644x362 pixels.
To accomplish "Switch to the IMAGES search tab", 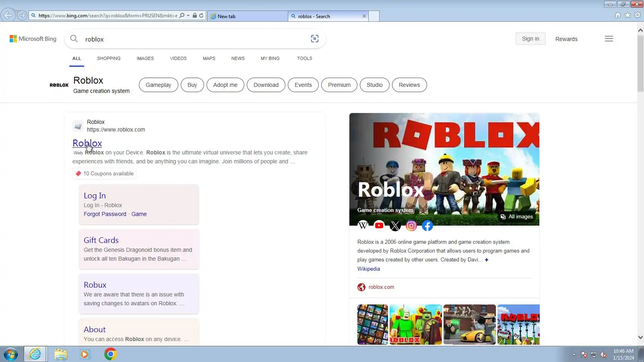I will coord(145,58).
